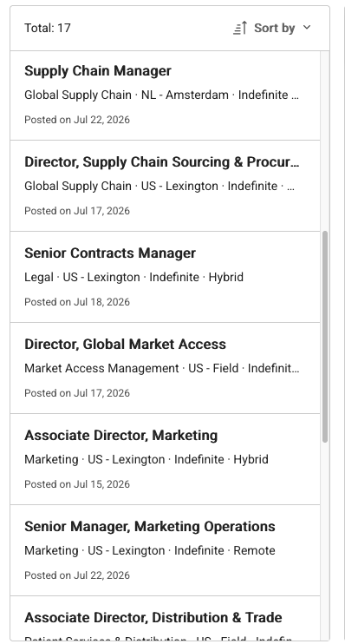
Task: Click the job list vertical scrollbar thumb
Action: click(325, 337)
